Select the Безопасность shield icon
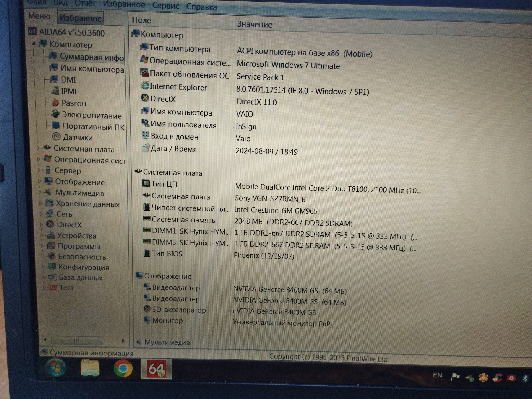 52,256
